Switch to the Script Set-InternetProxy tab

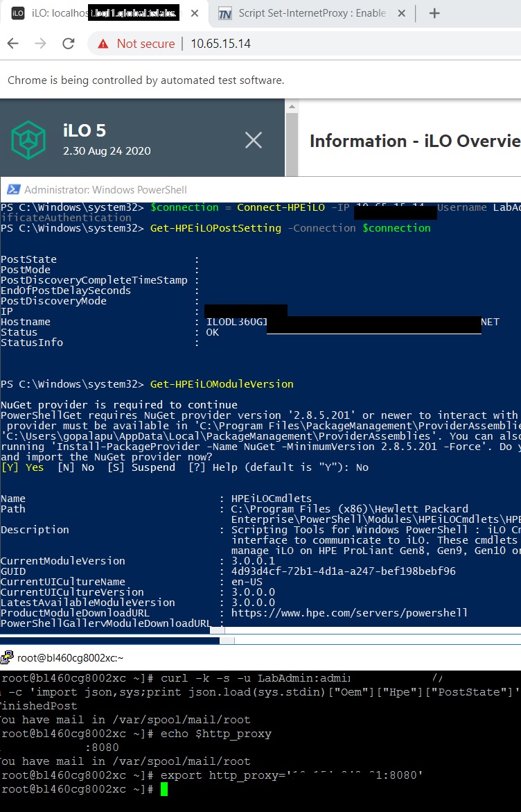tap(305, 13)
